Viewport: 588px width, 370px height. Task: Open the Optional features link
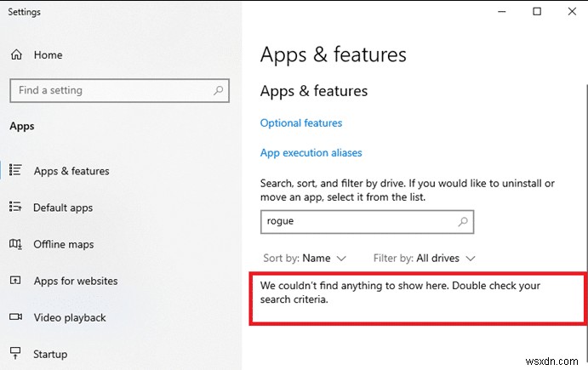(301, 123)
